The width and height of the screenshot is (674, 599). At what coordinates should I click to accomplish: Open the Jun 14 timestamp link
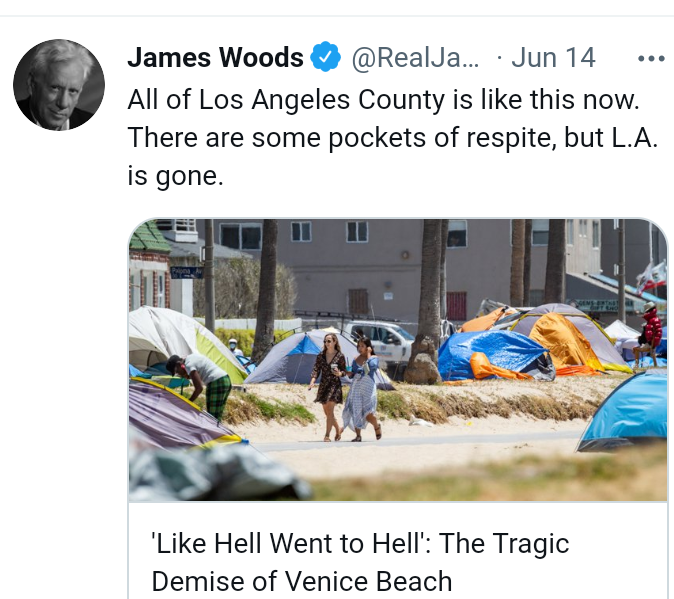coord(553,57)
